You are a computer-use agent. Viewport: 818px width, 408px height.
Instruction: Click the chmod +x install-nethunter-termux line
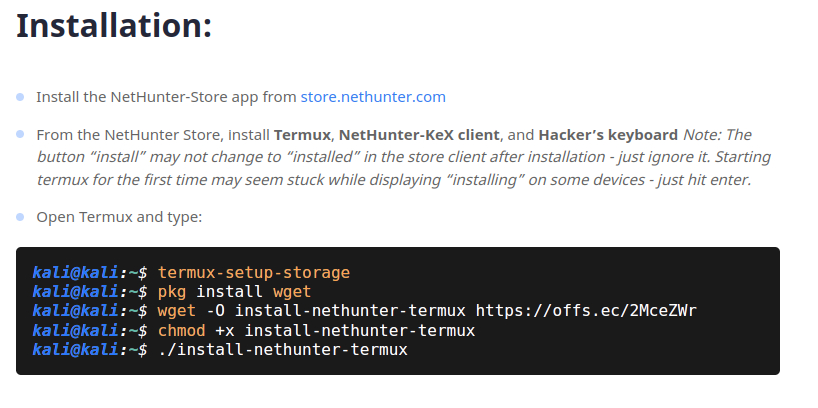click(316, 330)
